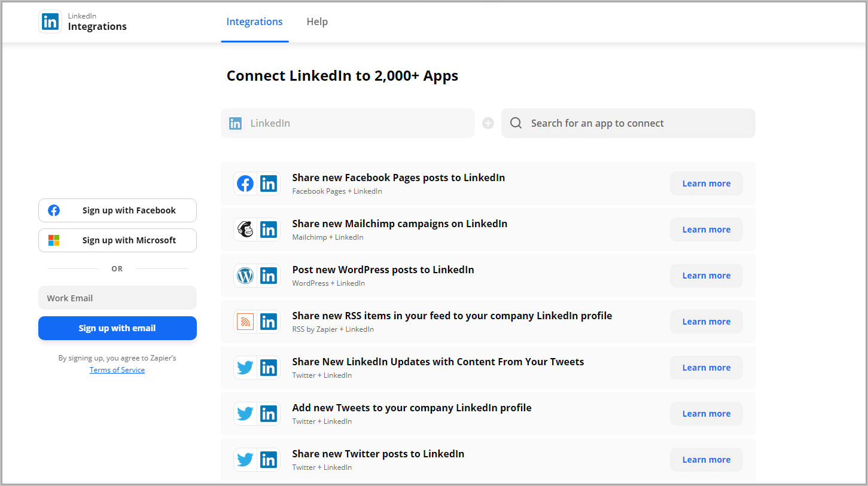Screen dimensions: 868x486
Task: Click the LinkedIn logo in the header
Action: 50,22
